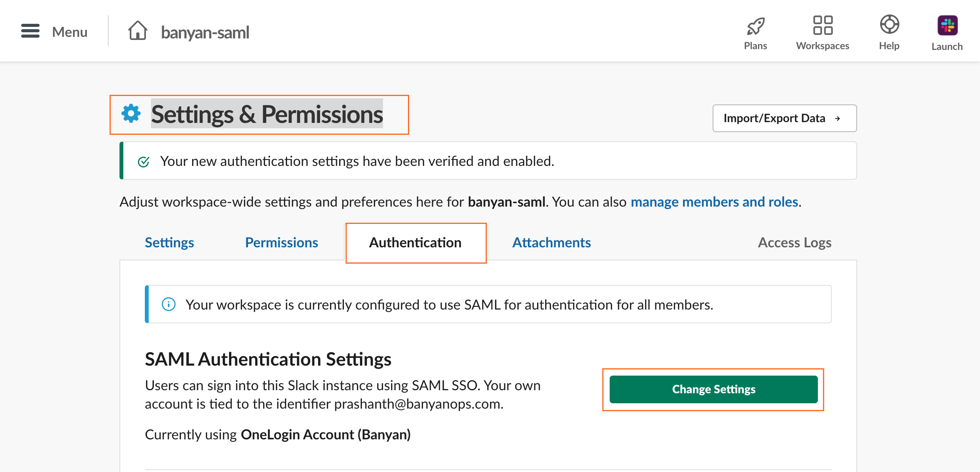Open Plans via the rocket icon
Viewport: 980px width, 472px height.
click(755, 26)
